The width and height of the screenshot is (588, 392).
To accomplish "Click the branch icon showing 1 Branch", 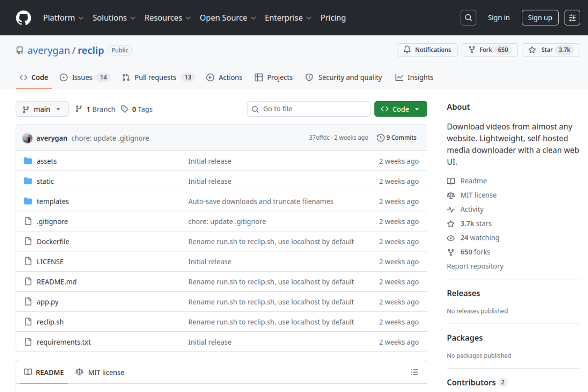I will [x=80, y=109].
